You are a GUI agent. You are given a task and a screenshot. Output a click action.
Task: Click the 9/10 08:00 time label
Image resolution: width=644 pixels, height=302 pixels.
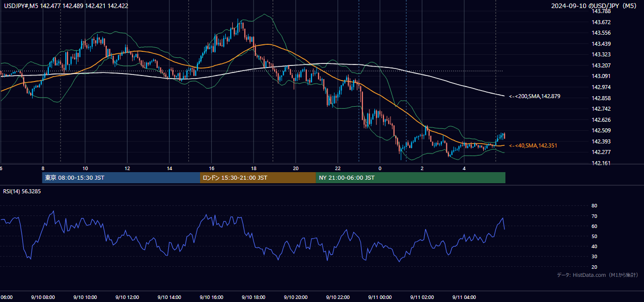coord(42,297)
